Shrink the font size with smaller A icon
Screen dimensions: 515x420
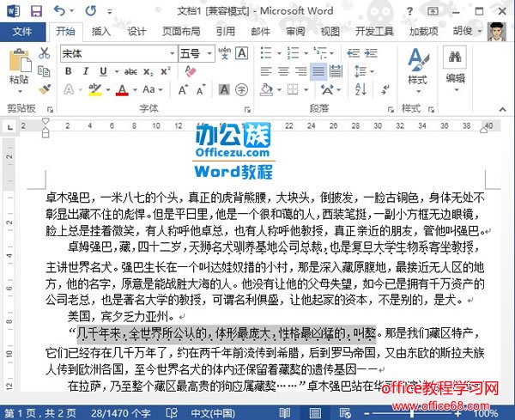(201, 89)
